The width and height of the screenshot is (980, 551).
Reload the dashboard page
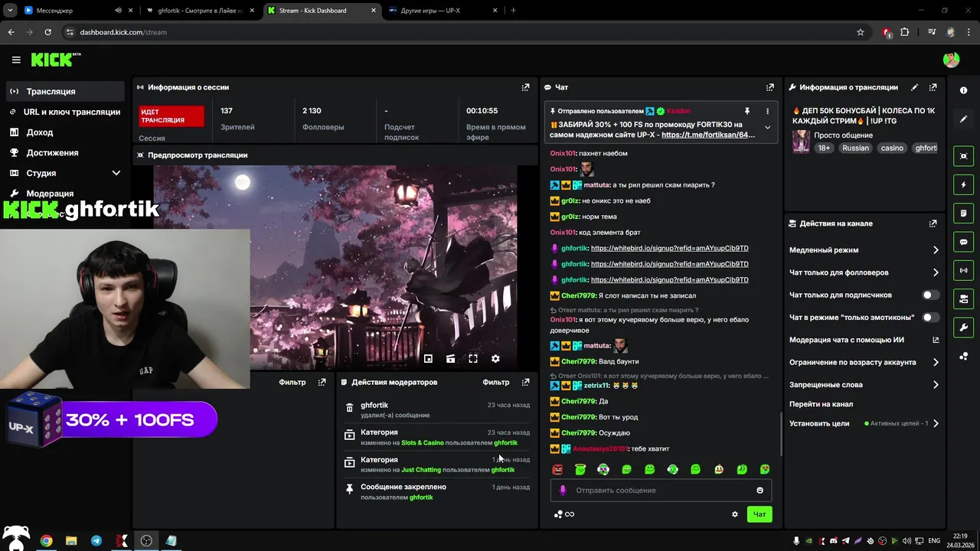pyautogui.click(x=47, y=32)
